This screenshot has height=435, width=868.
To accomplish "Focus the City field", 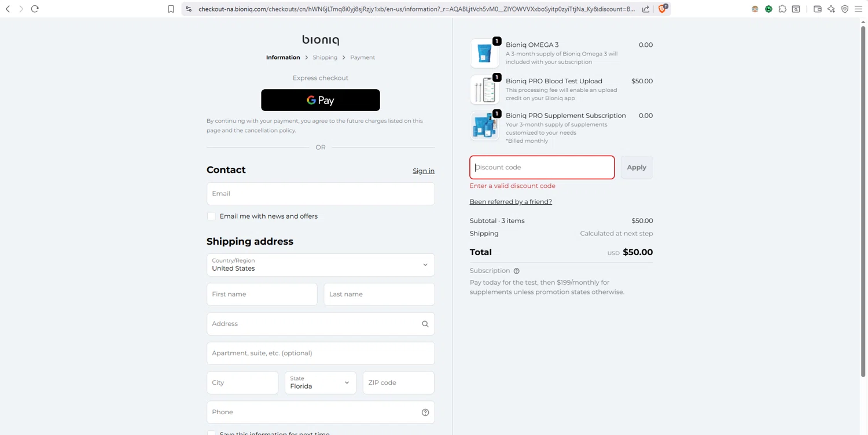I will [242, 383].
